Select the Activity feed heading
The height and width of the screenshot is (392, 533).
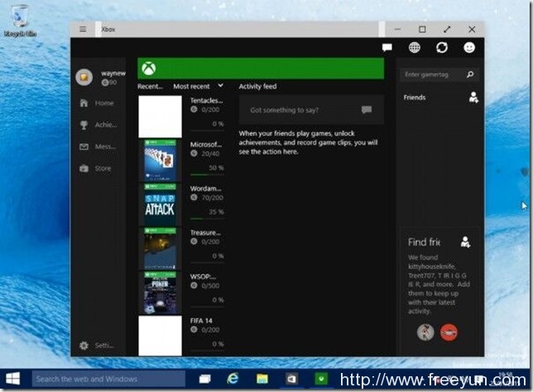[x=257, y=86]
